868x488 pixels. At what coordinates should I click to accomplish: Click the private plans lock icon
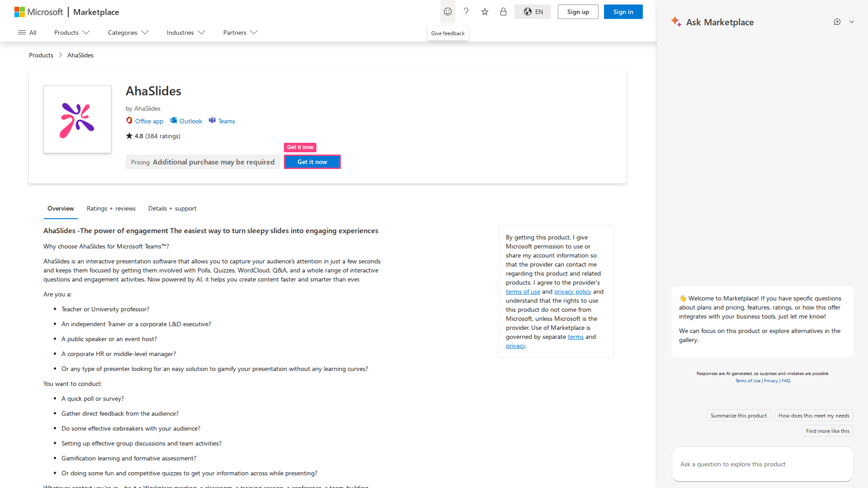click(503, 12)
